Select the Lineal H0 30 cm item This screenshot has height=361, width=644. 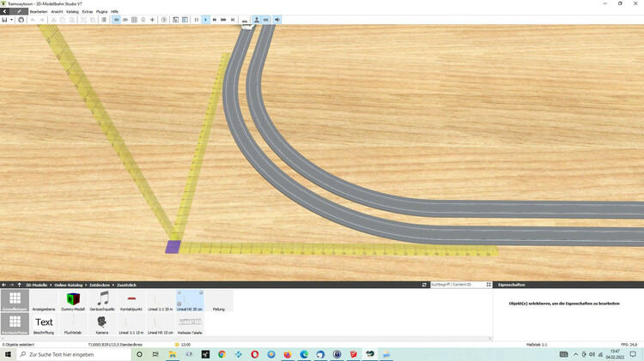point(190,301)
